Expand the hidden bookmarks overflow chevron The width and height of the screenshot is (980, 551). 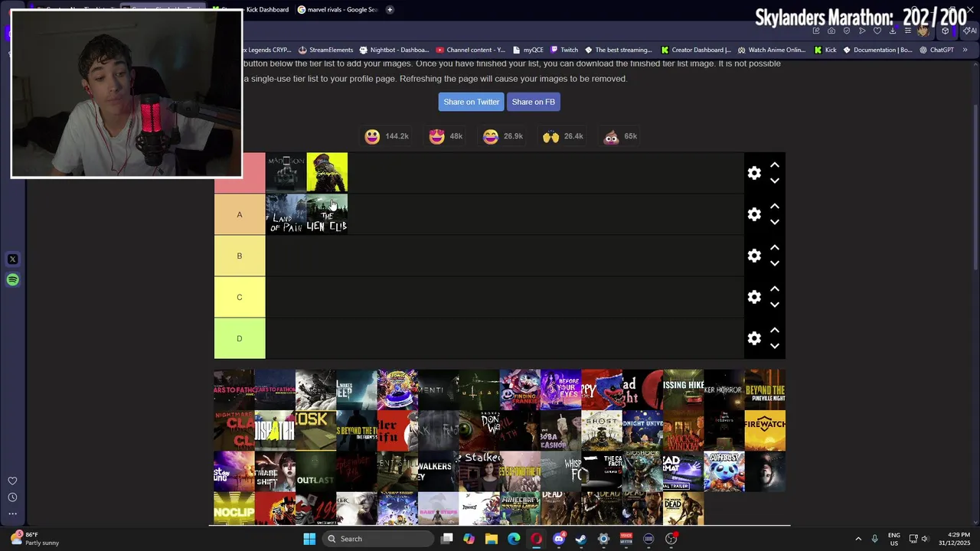coord(965,50)
